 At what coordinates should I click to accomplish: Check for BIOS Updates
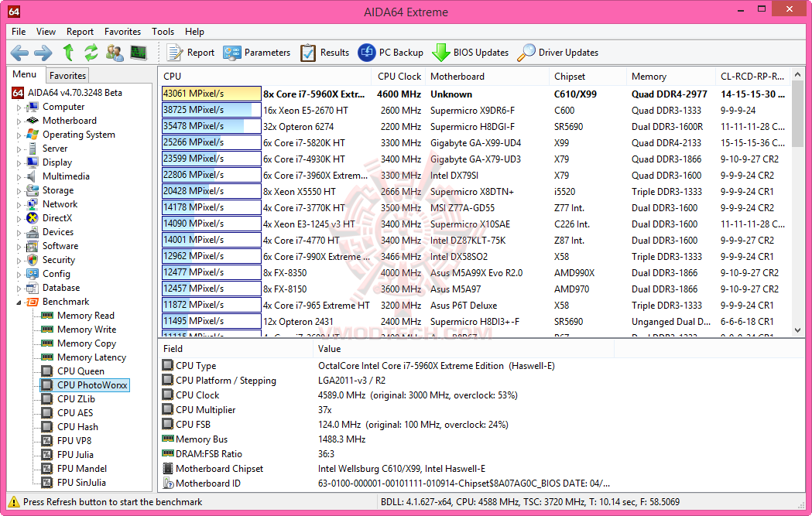(x=470, y=53)
